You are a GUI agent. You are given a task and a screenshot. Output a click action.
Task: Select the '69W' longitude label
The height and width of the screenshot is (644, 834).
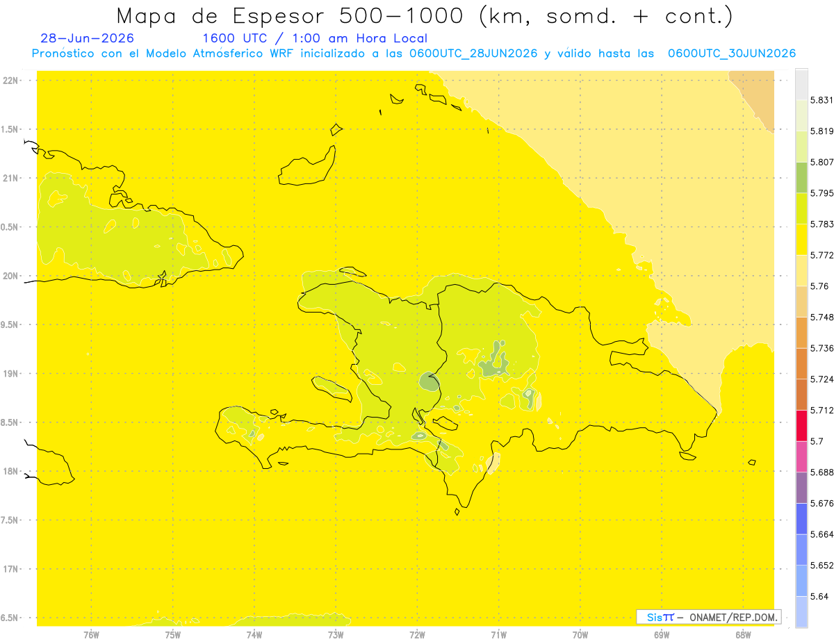(x=662, y=635)
